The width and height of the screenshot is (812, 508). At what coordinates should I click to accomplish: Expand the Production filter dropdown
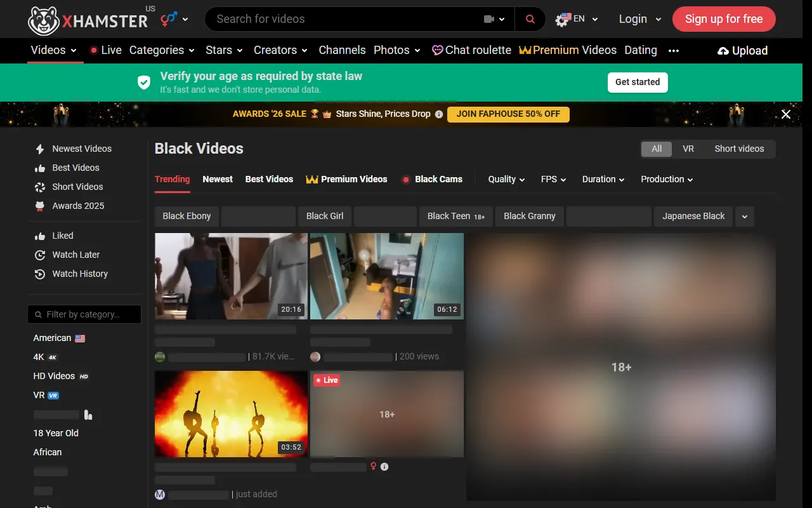pos(667,179)
